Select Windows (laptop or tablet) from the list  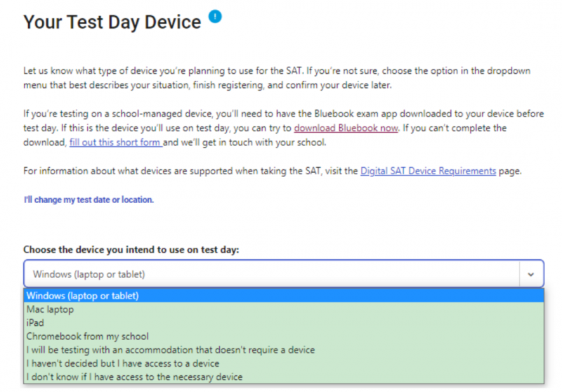point(284,296)
